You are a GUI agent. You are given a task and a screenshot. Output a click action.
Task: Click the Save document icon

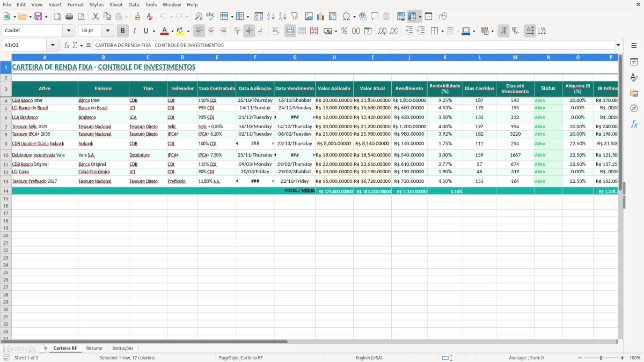38,17
